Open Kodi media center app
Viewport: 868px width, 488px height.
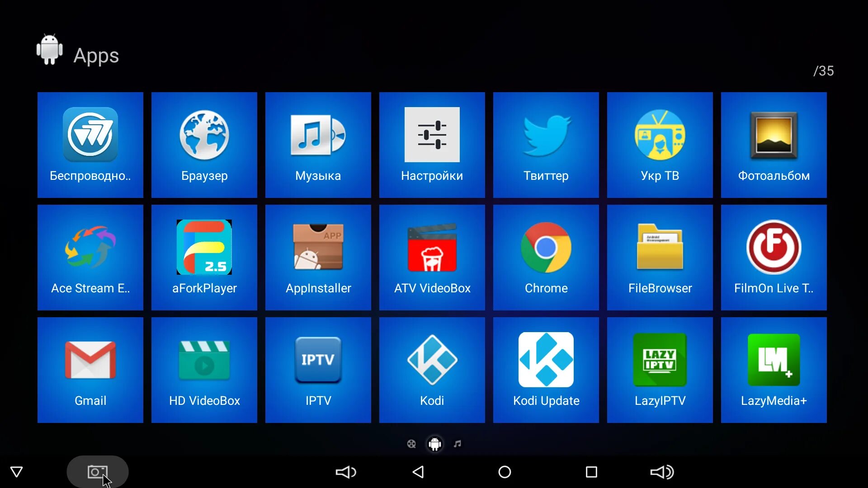pos(432,370)
